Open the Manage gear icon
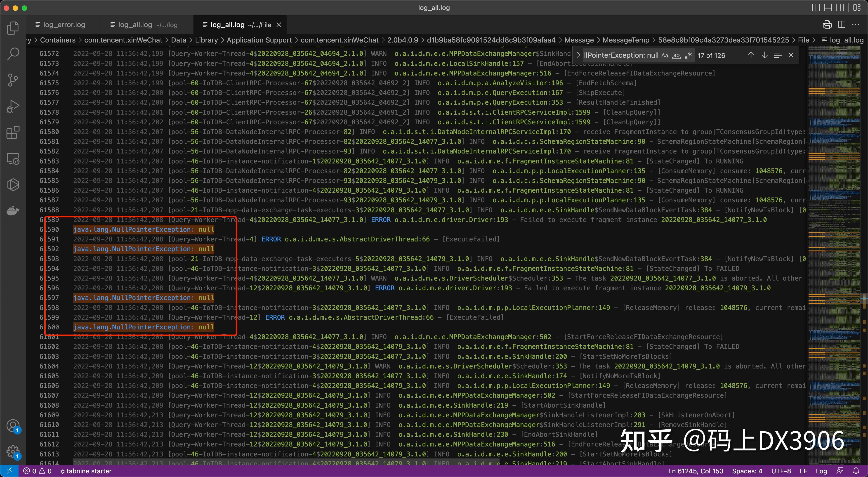This screenshot has width=868, height=477. tap(13, 452)
